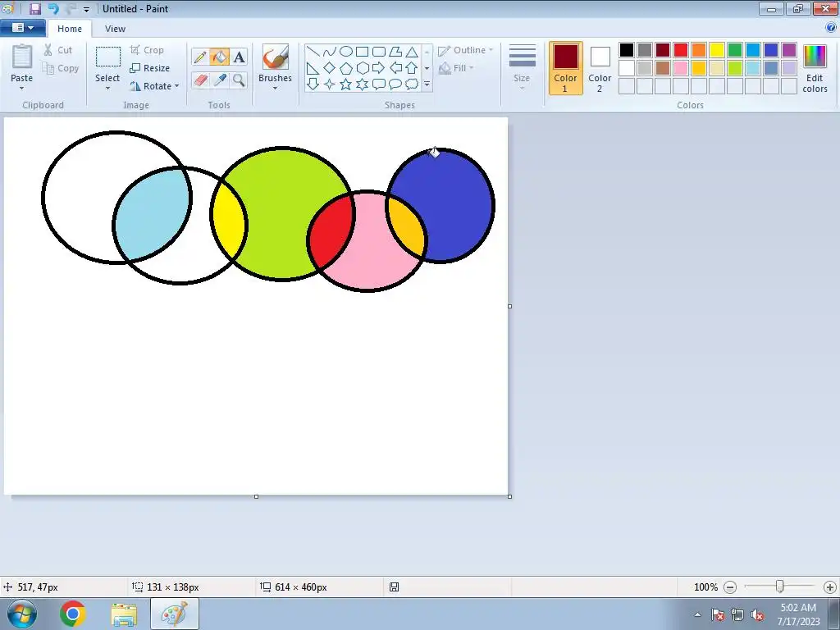Image resolution: width=840 pixels, height=630 pixels.
Task: Select the Text tool
Action: coord(239,57)
